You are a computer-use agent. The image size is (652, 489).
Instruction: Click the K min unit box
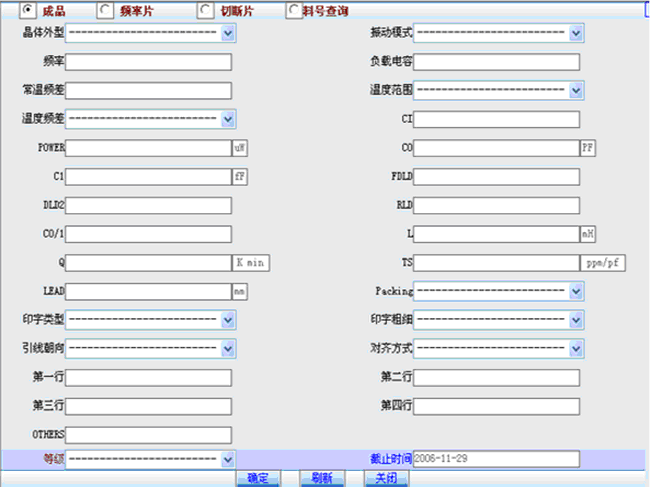click(x=251, y=263)
